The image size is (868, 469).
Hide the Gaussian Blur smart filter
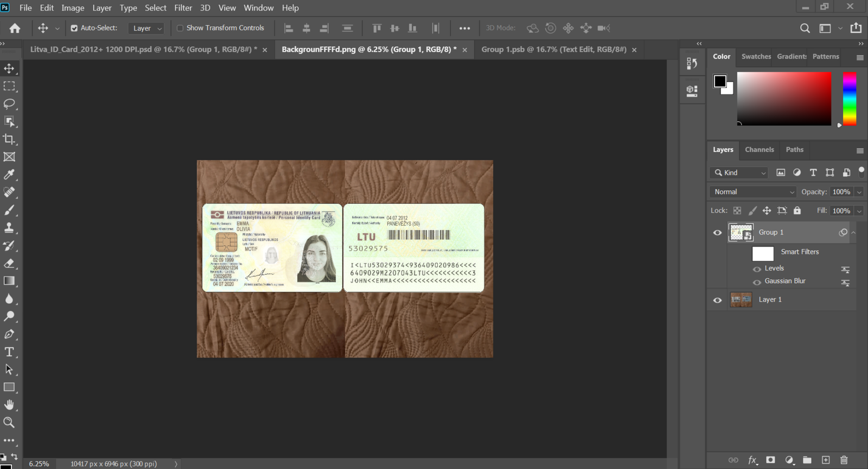[x=757, y=282]
